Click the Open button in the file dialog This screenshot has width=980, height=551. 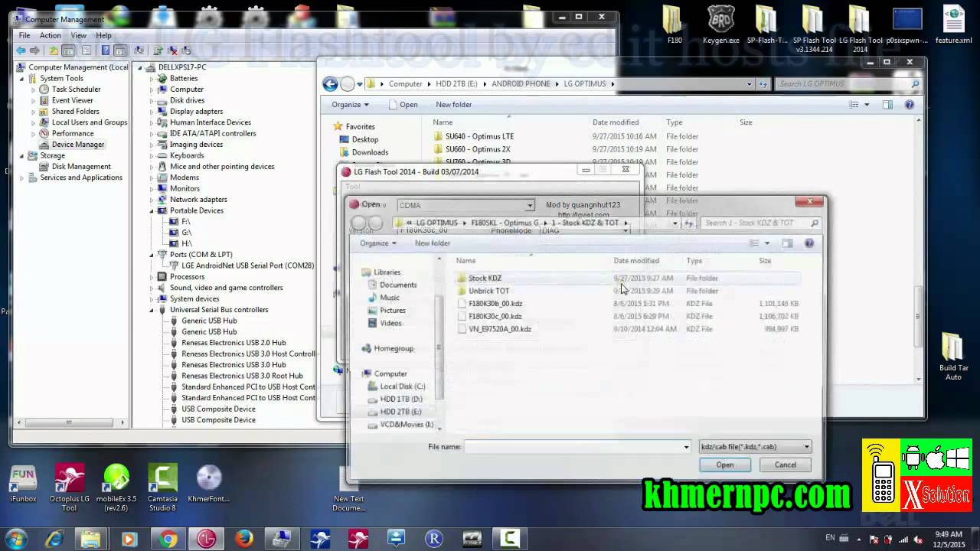tap(725, 465)
